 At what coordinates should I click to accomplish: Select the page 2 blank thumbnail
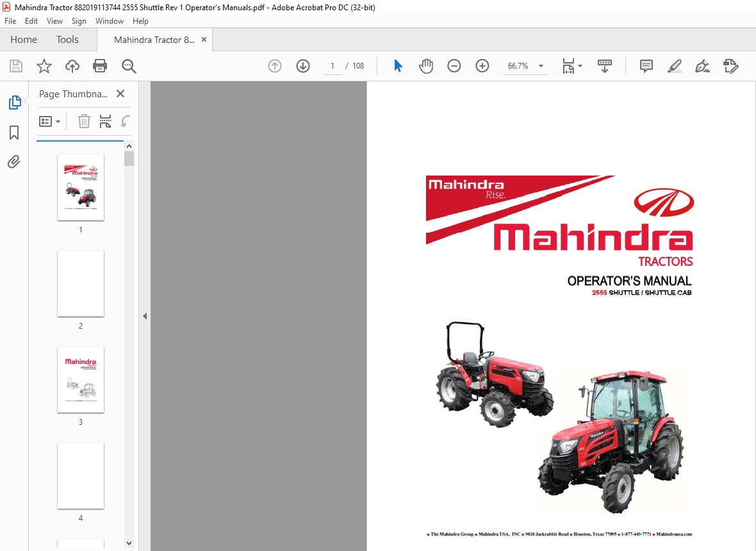pos(81,283)
